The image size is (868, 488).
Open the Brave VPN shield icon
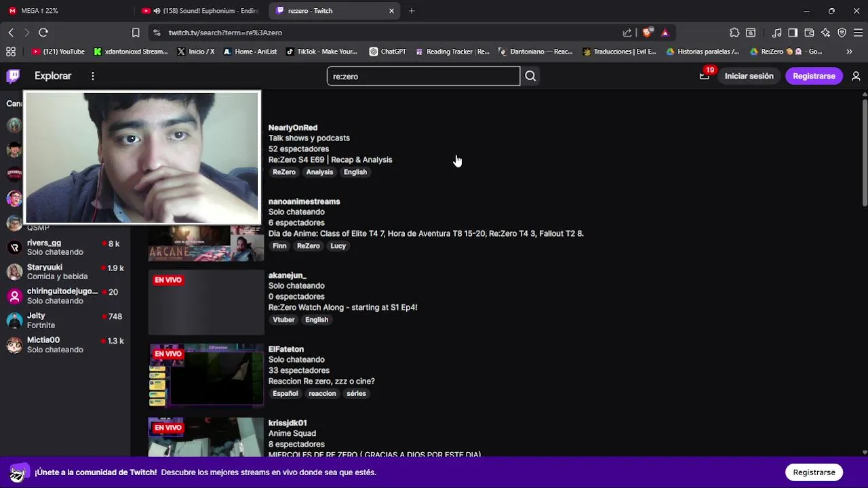tap(842, 33)
